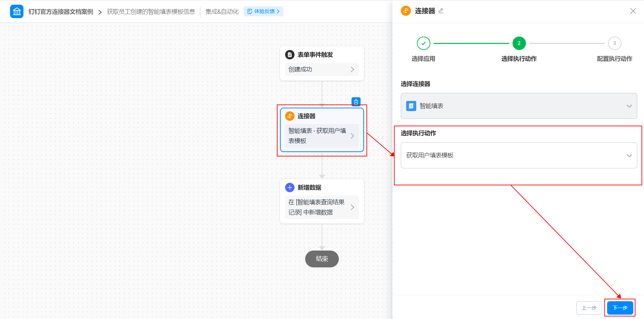The width and height of the screenshot is (644, 319).
Task: Click the orange connector icon in panel header
Action: point(406,11)
